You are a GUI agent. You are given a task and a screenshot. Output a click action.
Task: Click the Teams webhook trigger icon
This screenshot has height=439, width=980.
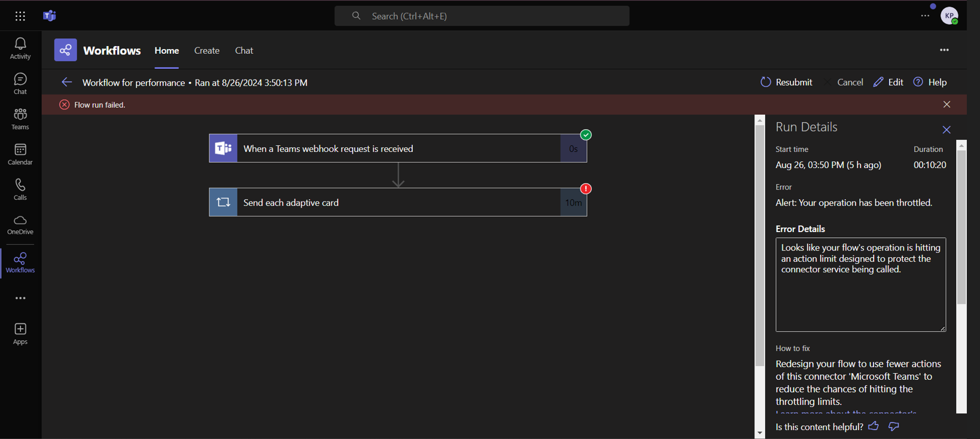tap(223, 148)
